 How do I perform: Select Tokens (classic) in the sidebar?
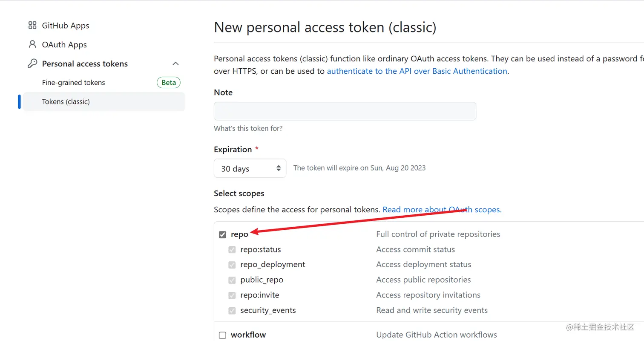pos(66,101)
